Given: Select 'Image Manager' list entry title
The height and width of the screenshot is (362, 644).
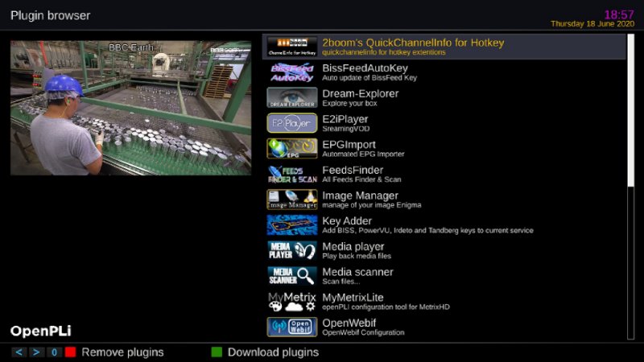Looking at the screenshot, I should pos(360,195).
